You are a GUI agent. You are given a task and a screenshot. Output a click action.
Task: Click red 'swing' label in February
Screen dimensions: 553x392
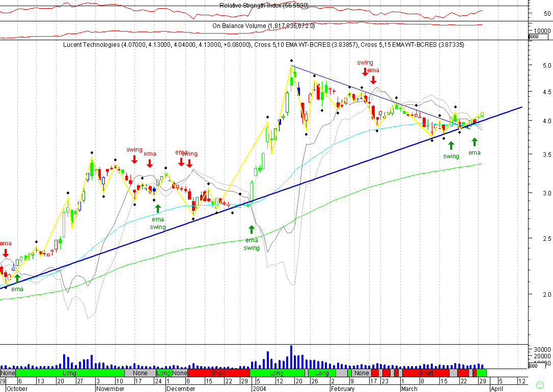click(x=365, y=63)
